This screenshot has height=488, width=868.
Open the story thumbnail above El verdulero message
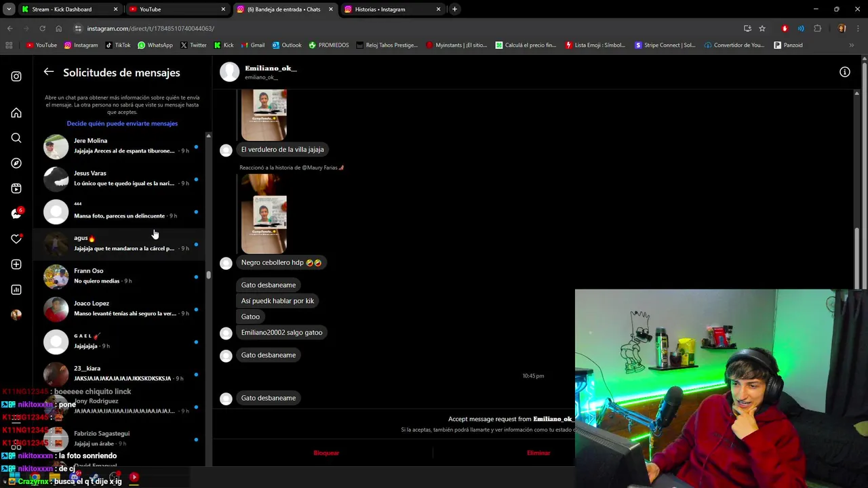click(264, 115)
